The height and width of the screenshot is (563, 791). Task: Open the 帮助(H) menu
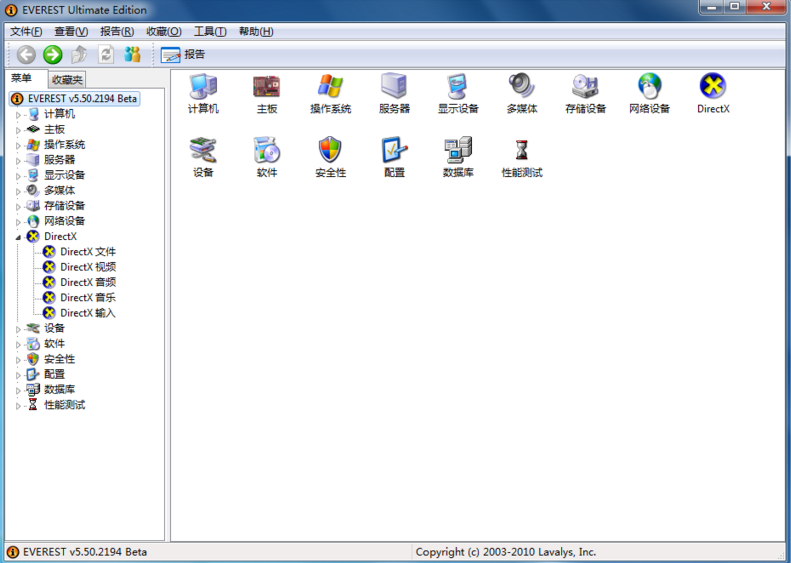point(256,31)
